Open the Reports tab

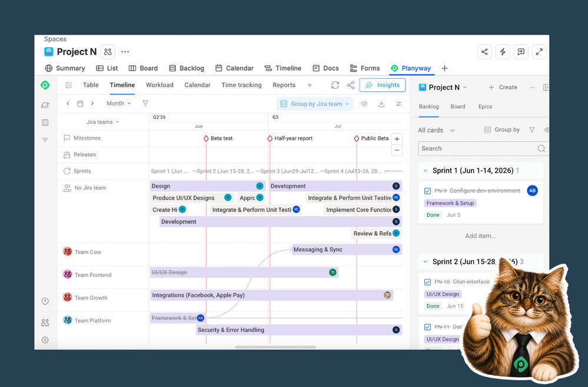(284, 85)
